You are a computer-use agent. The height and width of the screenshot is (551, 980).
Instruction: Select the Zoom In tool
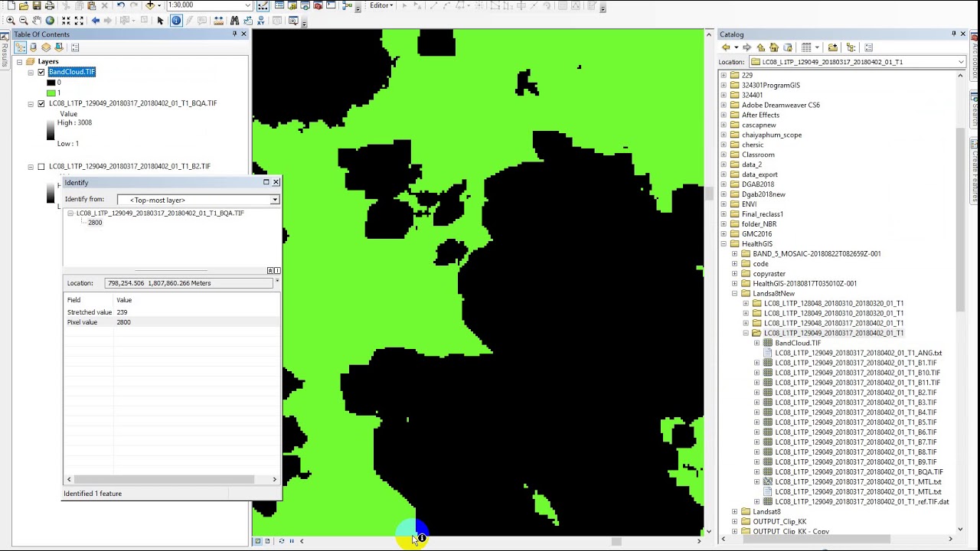[x=11, y=21]
